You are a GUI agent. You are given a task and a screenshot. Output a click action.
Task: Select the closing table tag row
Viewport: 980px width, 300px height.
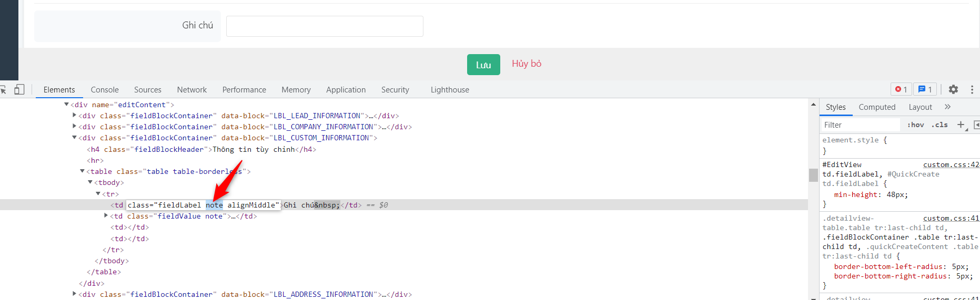point(104,272)
